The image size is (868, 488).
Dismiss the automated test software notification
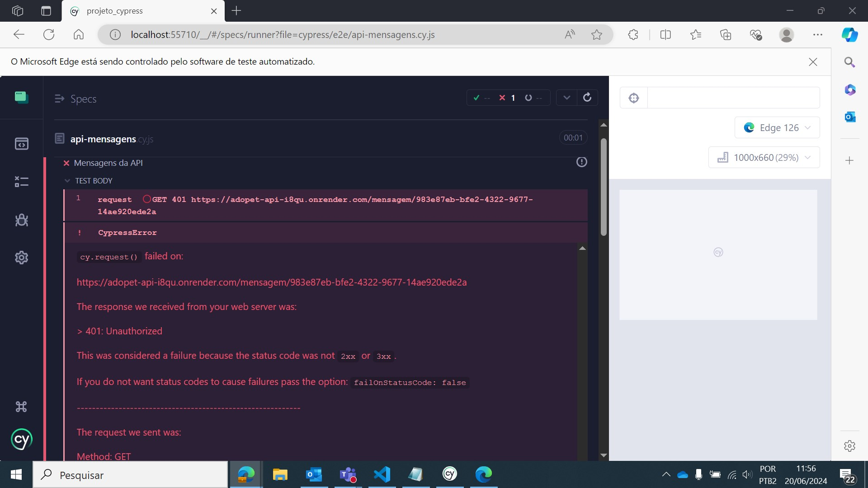pos(813,62)
